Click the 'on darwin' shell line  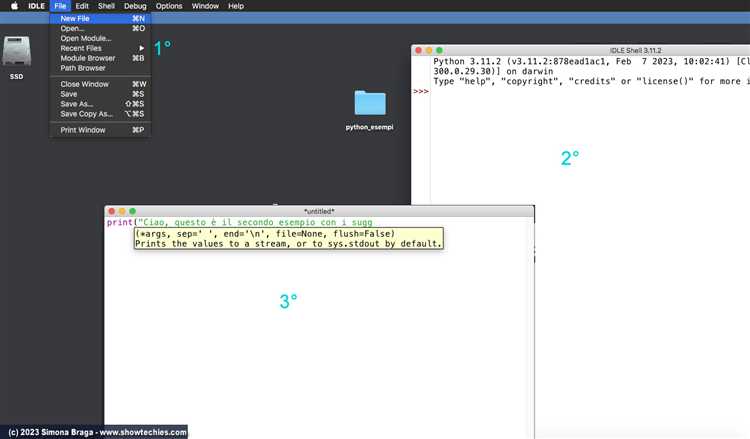point(493,71)
